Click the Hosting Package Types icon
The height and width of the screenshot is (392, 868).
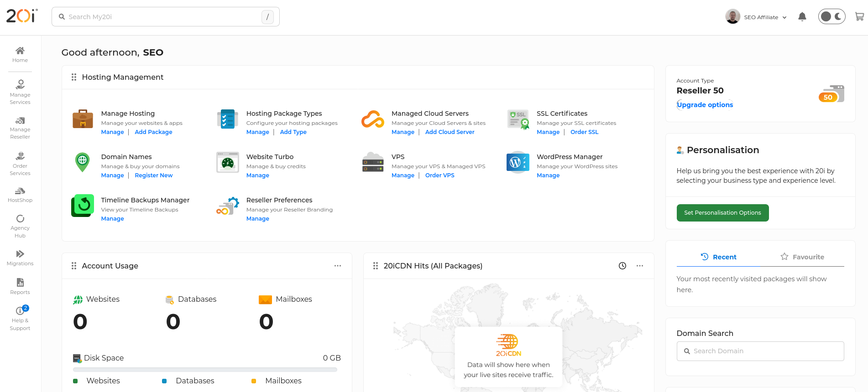227,119
